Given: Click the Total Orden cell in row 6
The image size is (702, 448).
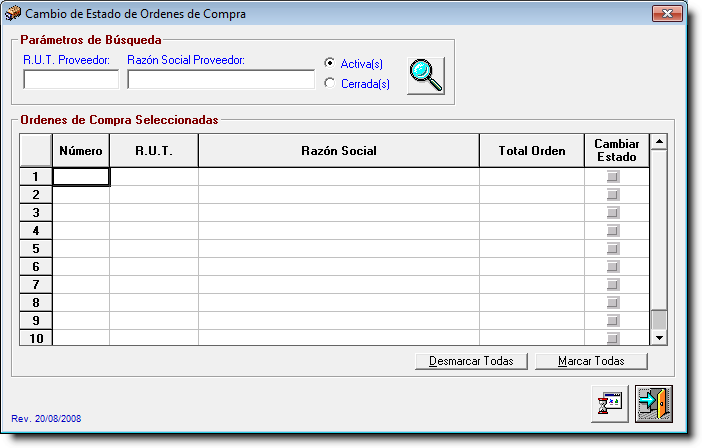Looking at the screenshot, I should coord(532,266).
